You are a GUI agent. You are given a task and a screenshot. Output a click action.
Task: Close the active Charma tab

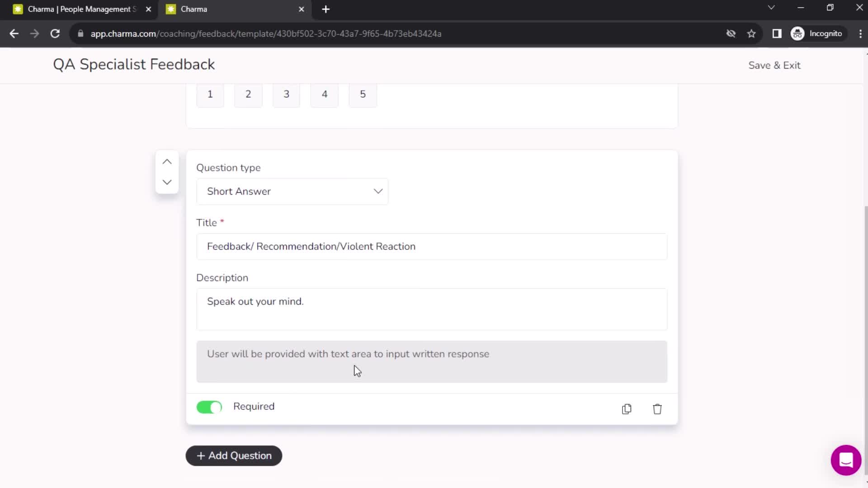pyautogui.click(x=302, y=9)
